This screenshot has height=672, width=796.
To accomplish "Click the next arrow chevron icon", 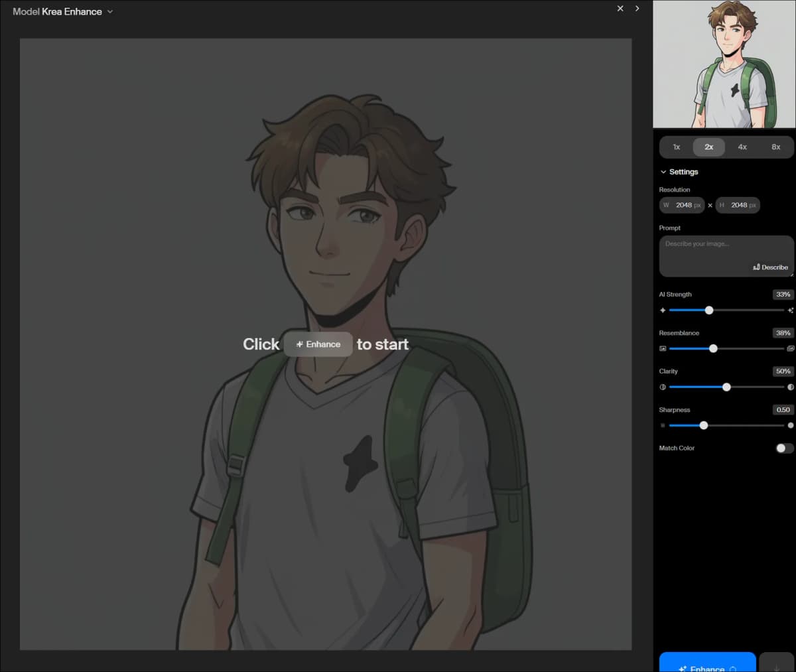I will click(x=637, y=9).
